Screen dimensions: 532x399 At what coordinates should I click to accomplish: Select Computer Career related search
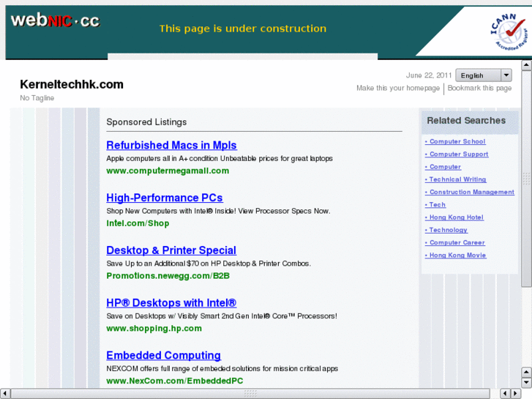coord(455,243)
